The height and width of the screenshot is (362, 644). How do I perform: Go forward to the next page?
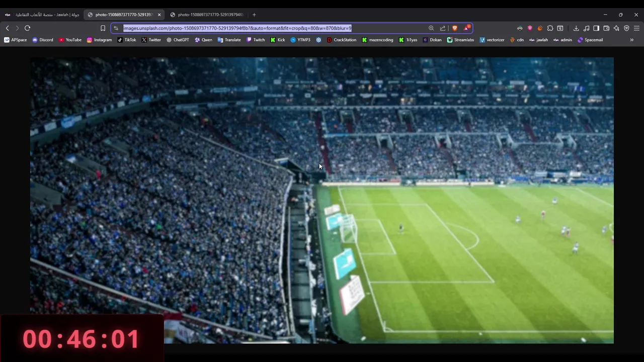(x=17, y=28)
